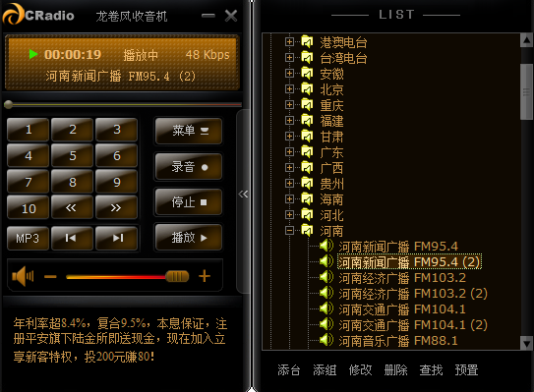This screenshot has height=392, width=534.
Task: Click the previous track icon button
Action: pyautogui.click(x=72, y=238)
